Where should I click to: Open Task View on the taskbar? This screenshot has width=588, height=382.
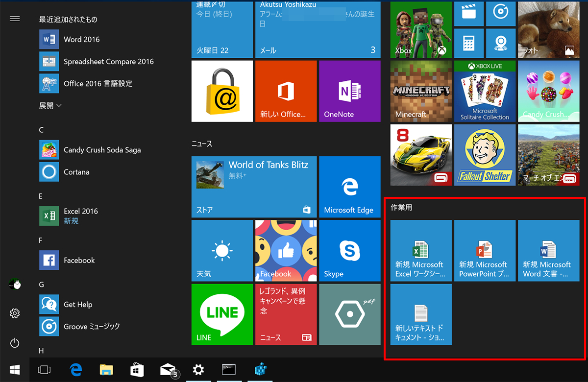(x=44, y=370)
